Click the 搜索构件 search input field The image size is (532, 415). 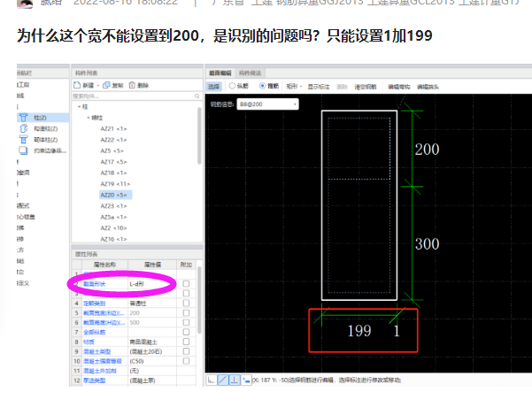point(136,96)
